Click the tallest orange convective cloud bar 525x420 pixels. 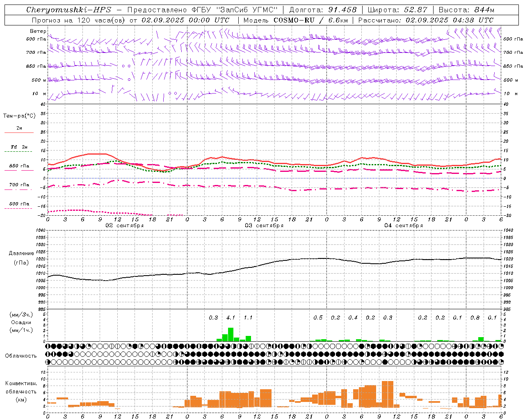tap(388, 394)
